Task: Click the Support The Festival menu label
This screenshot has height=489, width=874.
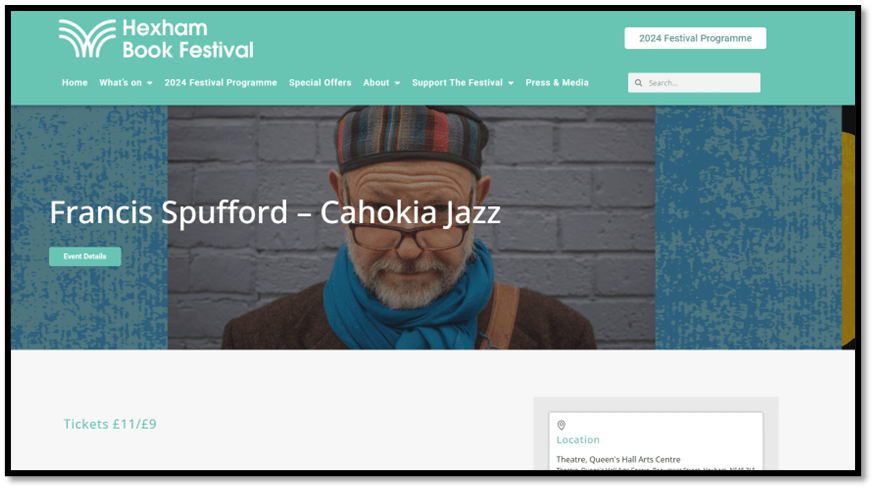Action: pos(457,83)
